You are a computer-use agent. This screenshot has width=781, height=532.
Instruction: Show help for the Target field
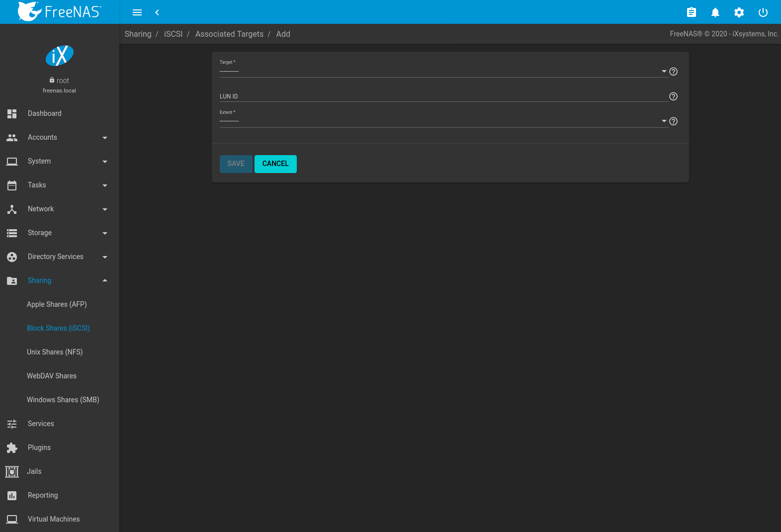click(673, 72)
